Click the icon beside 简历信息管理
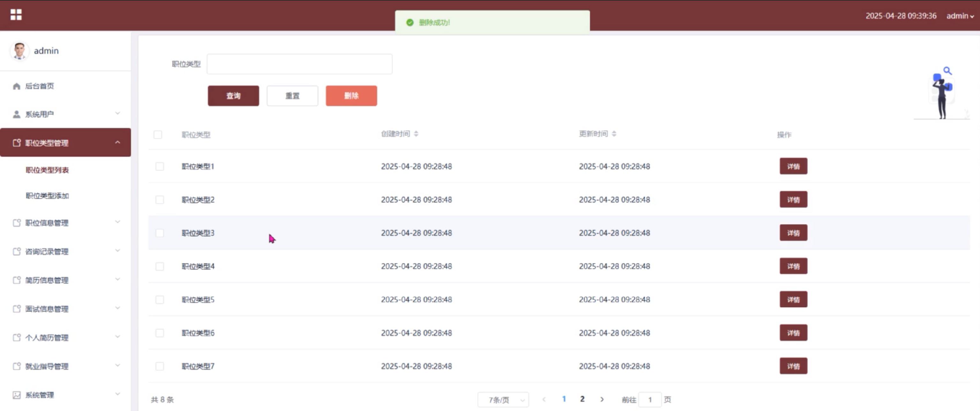Image resolution: width=980 pixels, height=411 pixels. click(x=16, y=280)
